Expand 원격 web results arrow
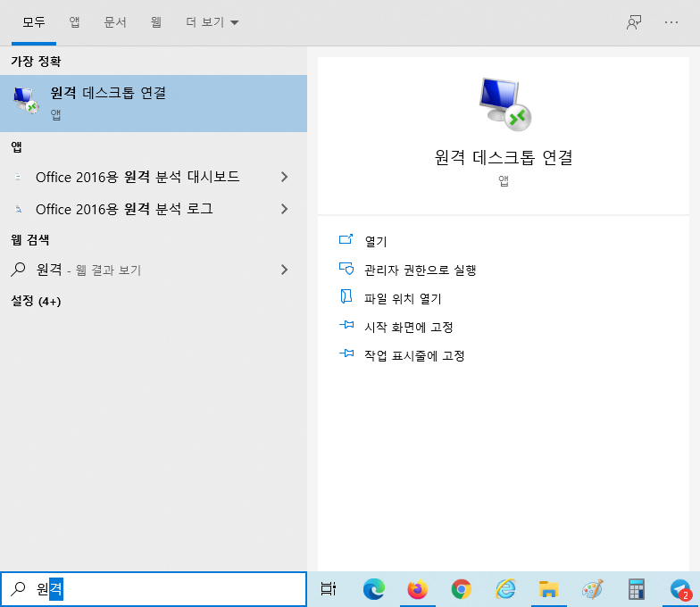Viewport: 700px width, 607px height. point(284,270)
